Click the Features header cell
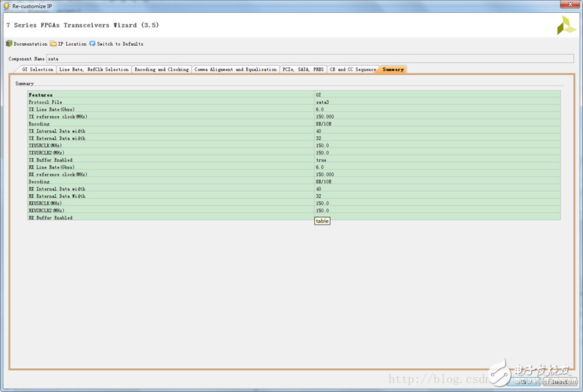583x392 pixels. [41, 95]
